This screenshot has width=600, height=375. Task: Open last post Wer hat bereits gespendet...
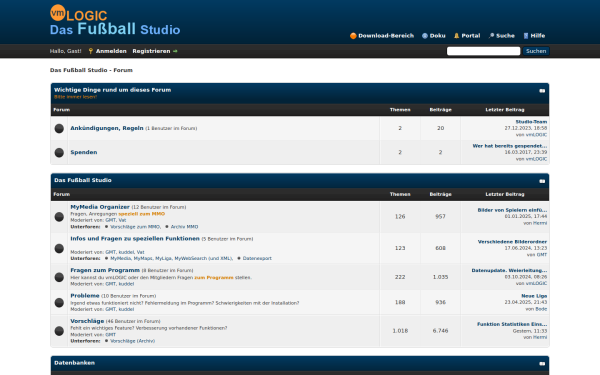coord(510,146)
